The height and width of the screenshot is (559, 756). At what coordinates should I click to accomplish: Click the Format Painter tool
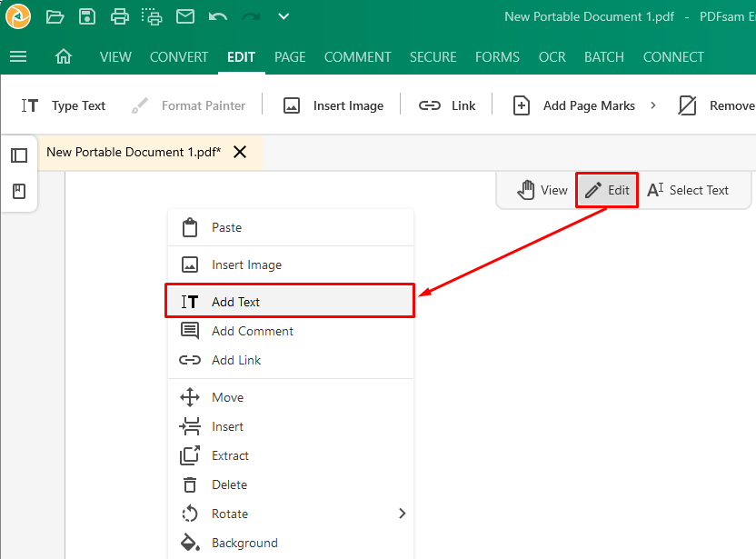click(188, 105)
